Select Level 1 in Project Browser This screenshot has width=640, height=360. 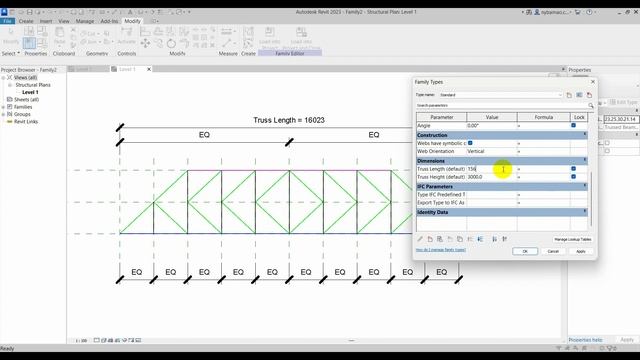click(30, 92)
